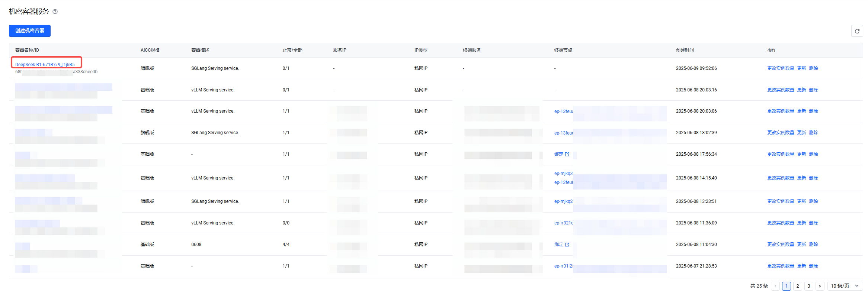Viewport: 868px width, 301px height.
Task: Open the ep-13feu endpoint link in the 18:02:39 row
Action: coord(564,133)
